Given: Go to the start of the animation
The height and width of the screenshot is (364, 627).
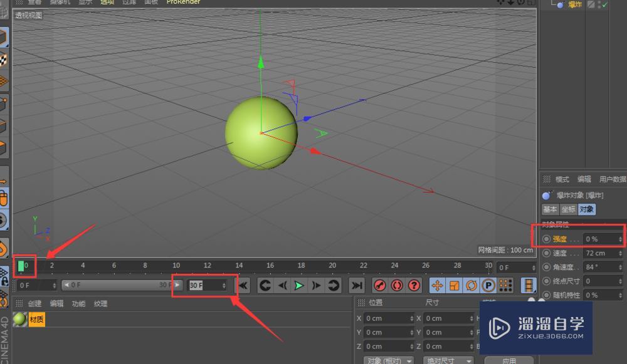Looking at the screenshot, I should coord(243,285).
